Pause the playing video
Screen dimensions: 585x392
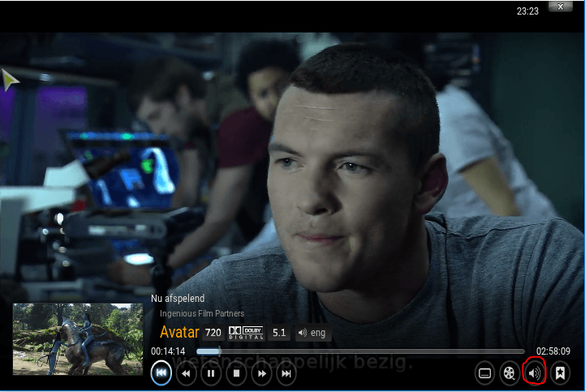(211, 373)
